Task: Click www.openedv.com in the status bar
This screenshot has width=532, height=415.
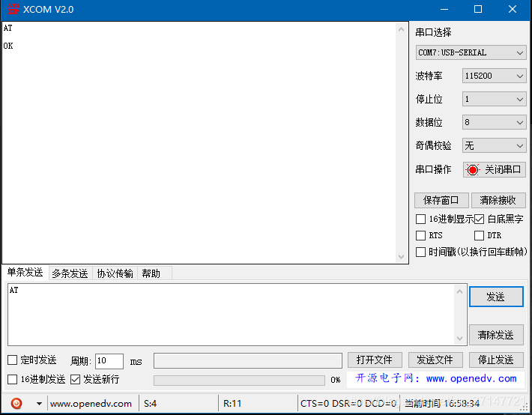Action: (91, 404)
